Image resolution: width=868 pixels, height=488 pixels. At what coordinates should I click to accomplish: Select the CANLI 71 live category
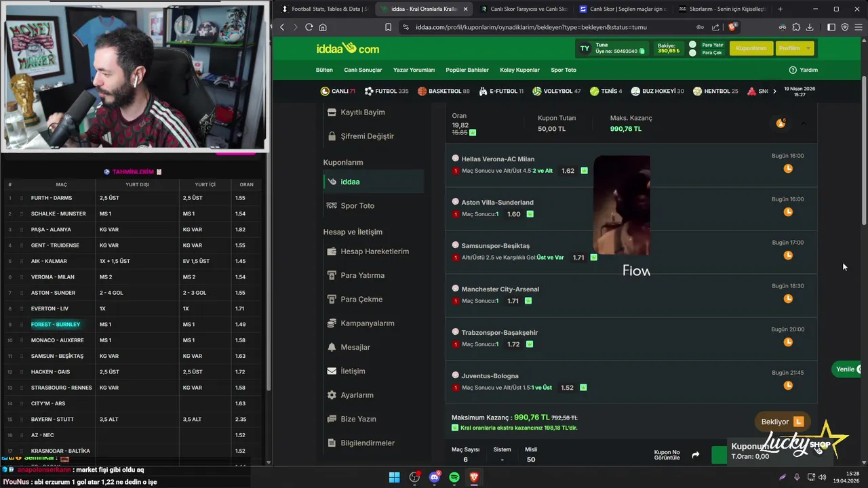pos(338,91)
